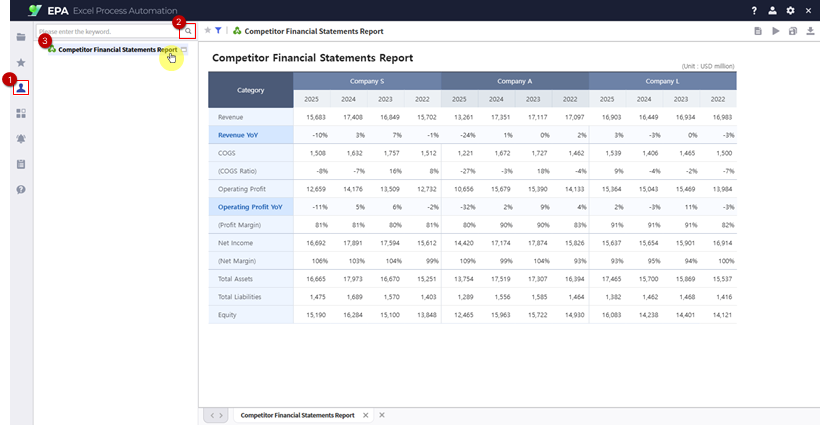Image resolution: width=820 pixels, height=425 pixels.
Task: Open the filter funnel in the report toolbar
Action: pyautogui.click(x=218, y=31)
